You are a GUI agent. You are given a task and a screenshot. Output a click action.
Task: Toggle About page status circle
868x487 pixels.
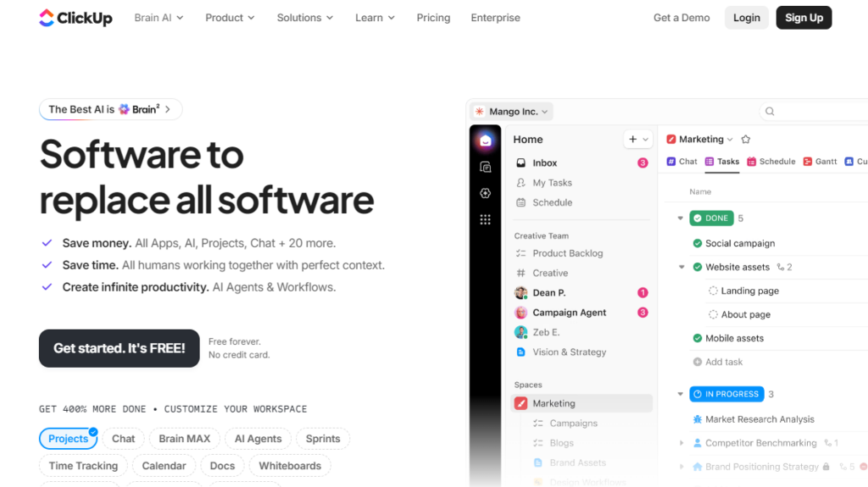[713, 315]
